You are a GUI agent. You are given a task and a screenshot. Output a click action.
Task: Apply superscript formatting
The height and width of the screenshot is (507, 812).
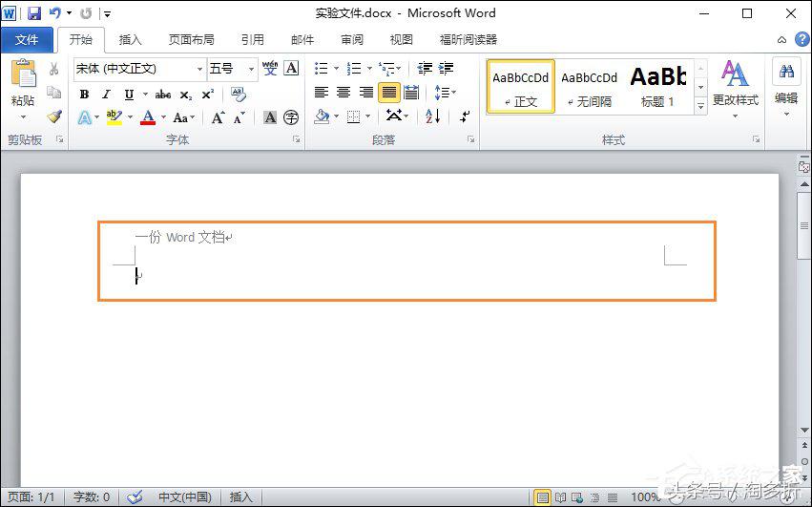point(208,95)
